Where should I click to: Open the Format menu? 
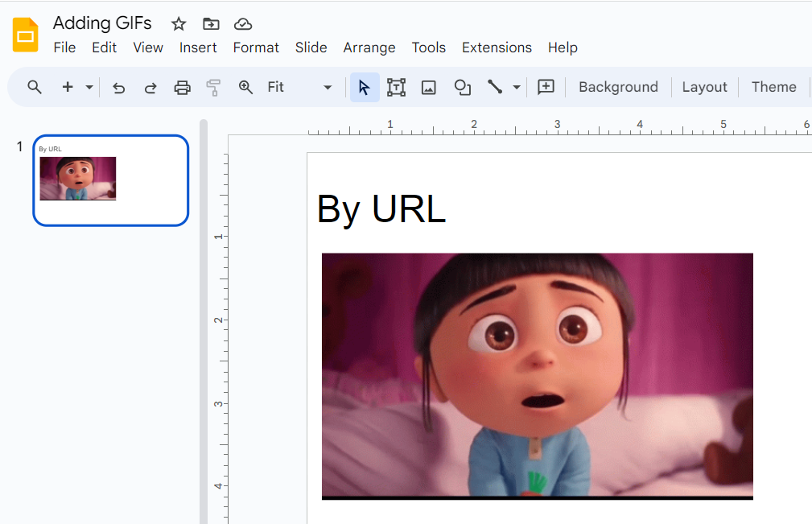click(x=256, y=47)
